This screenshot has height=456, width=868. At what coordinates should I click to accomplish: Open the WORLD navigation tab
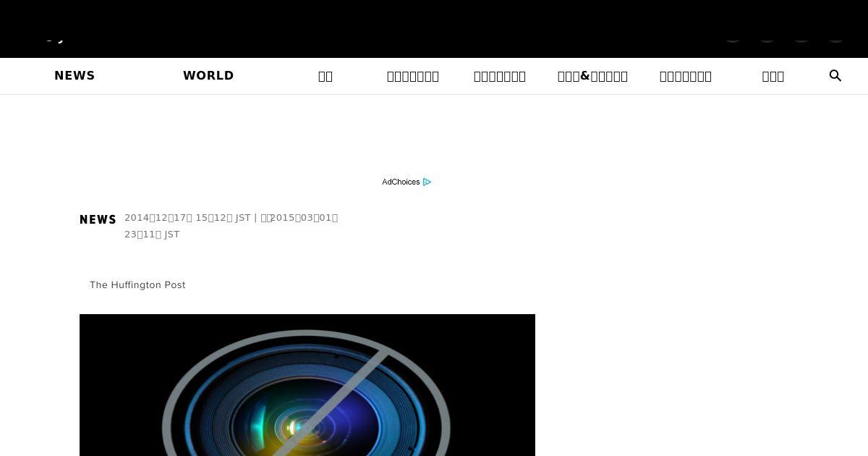208,76
